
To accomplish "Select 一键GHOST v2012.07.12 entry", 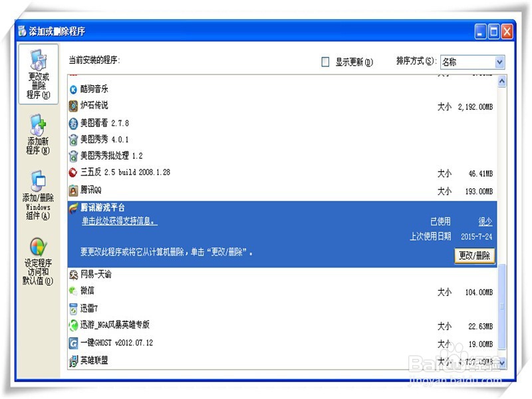I will [282, 343].
